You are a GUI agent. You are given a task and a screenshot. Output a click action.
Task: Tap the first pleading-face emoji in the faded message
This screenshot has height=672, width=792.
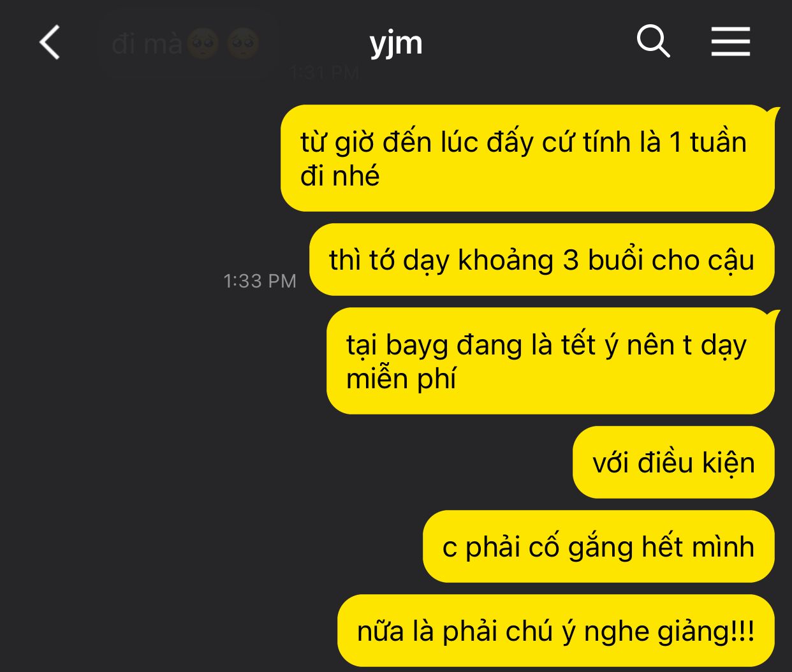pyautogui.click(x=204, y=44)
